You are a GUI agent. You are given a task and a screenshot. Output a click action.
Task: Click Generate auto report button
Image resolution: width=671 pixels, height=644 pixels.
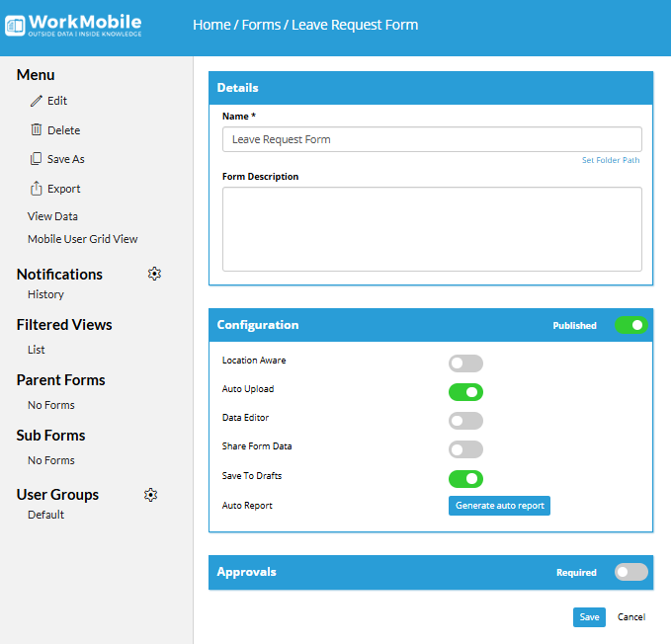(x=499, y=506)
